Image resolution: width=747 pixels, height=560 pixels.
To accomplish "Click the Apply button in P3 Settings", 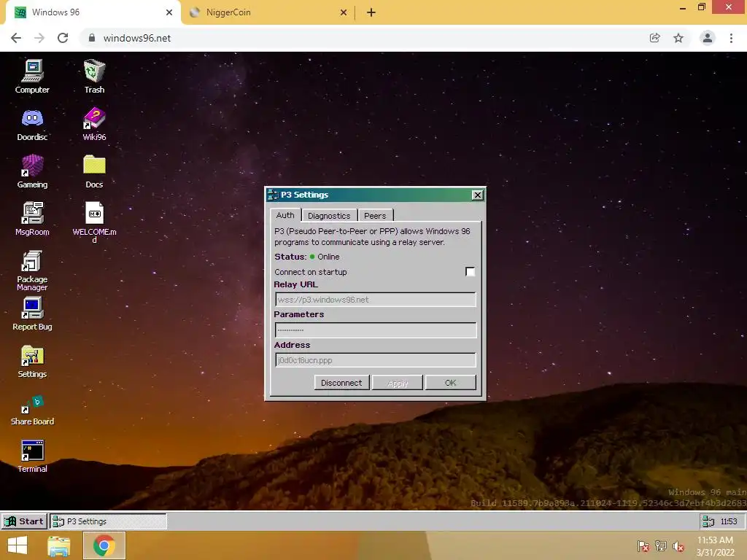I will (398, 383).
